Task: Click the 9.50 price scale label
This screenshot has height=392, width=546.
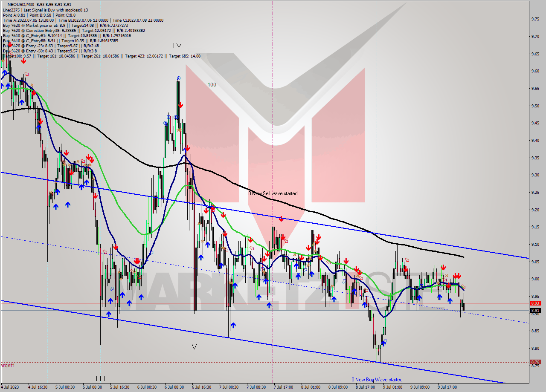Action: point(536,106)
